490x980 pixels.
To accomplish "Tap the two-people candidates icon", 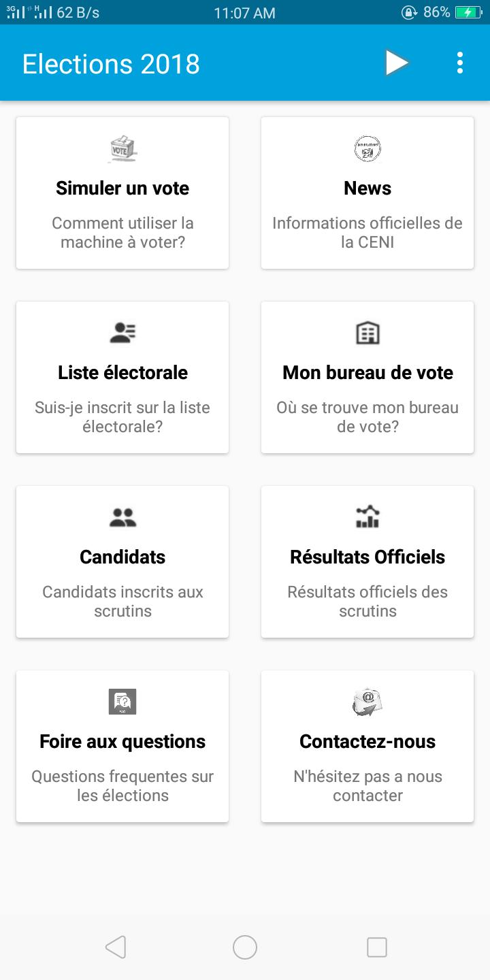I will (x=122, y=518).
